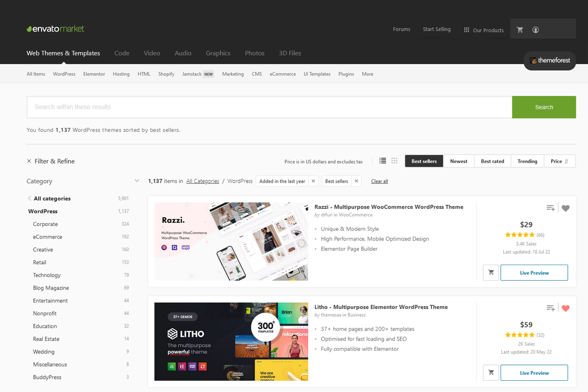Add Razzi theme to collection
This screenshot has width=588, height=392.
[551, 208]
